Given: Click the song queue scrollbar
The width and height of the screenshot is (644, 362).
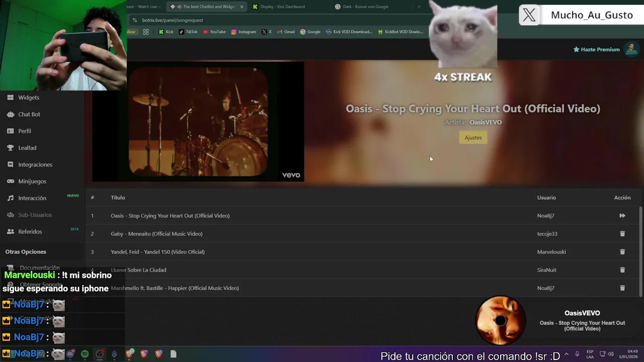Looking at the screenshot, I should (640, 251).
